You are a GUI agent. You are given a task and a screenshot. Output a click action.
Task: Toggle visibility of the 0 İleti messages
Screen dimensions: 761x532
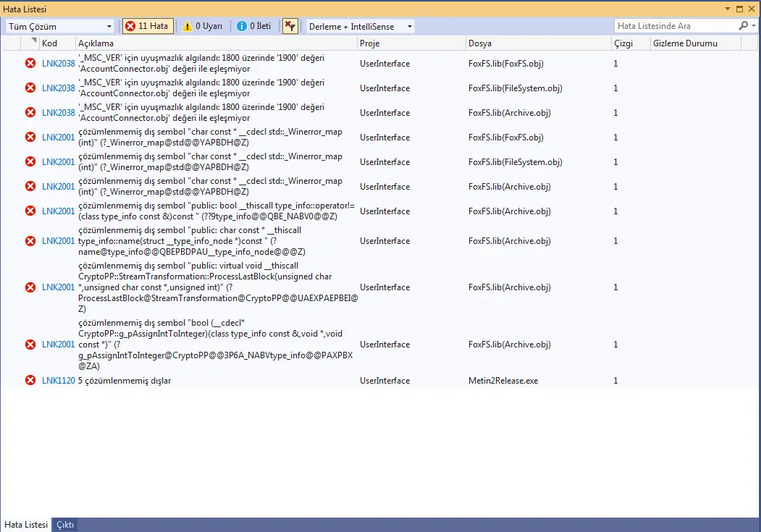click(257, 25)
